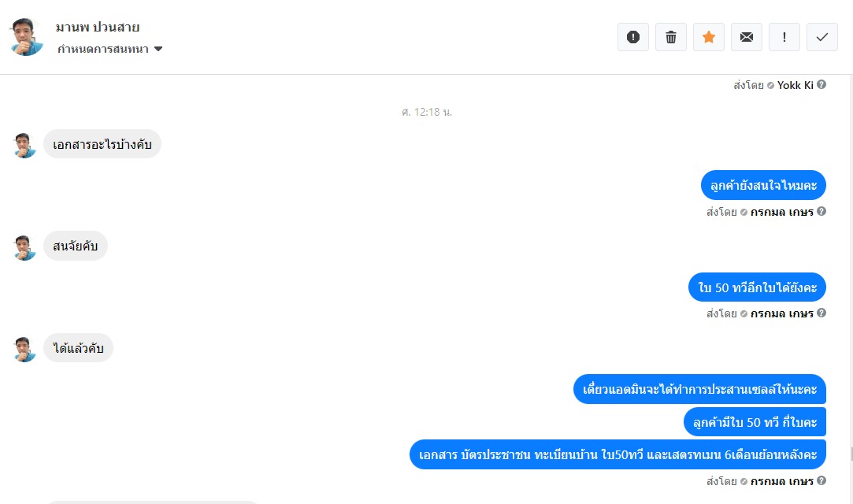Image resolution: width=853 pixels, height=504 pixels.
Task: Click sender name Yokk Ki
Action: (795, 85)
